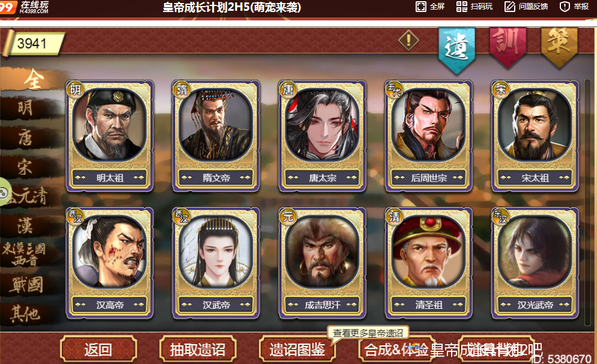The image size is (597, 364).
Task: Click the game controller icon at left edge
Action: pos(5,192)
